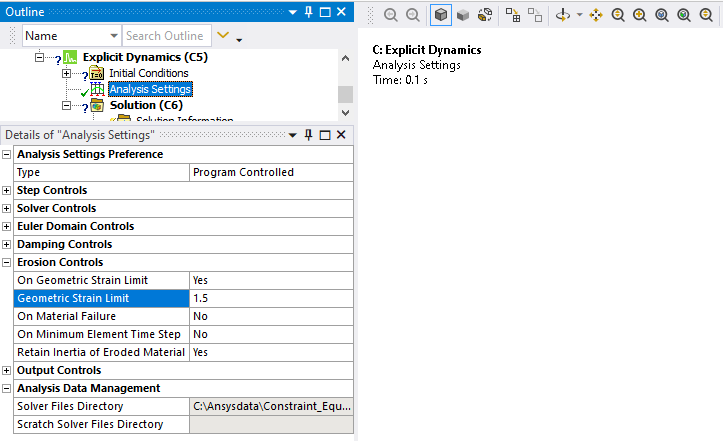Expand the Euler Domain Controls section

(x=6, y=226)
